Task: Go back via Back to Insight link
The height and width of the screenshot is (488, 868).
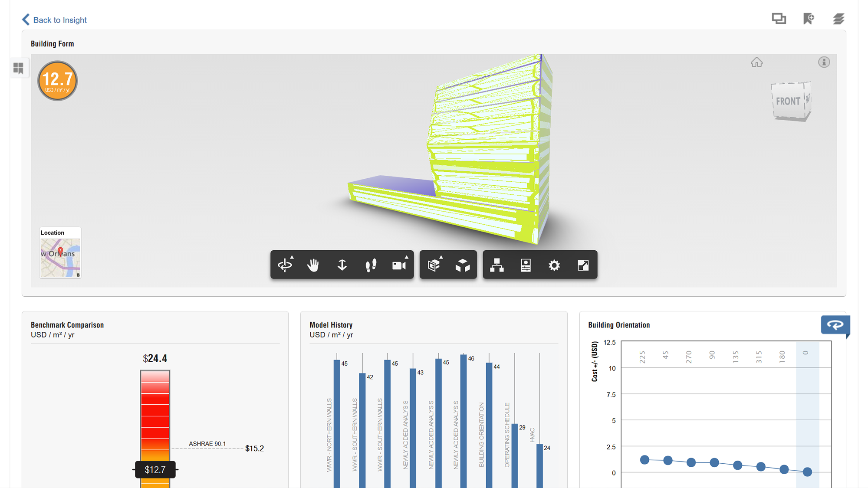Action: 54,20
